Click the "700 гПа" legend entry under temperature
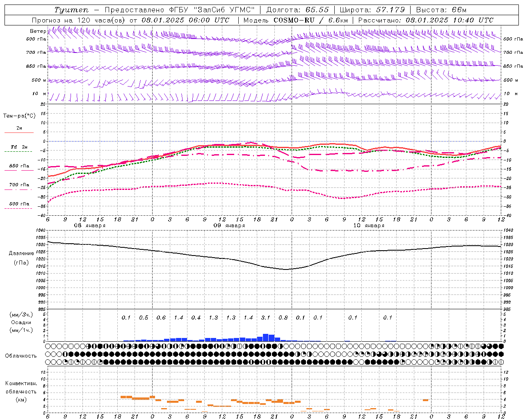This screenshot has width=525, height=420. click(x=19, y=185)
